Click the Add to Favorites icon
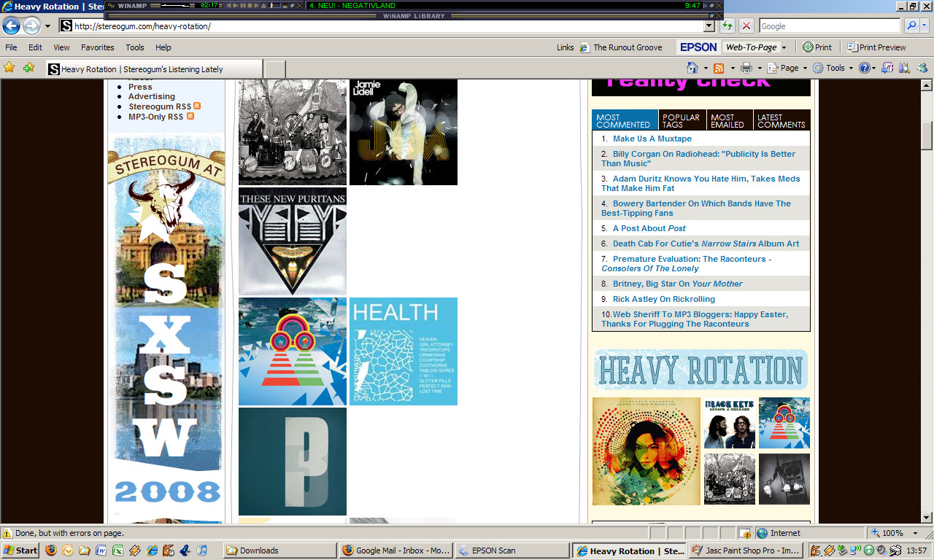 28,68
